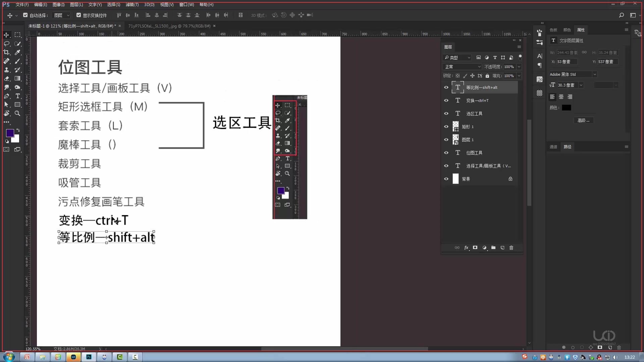Viewport: 644px width, 362px height.
Task: Select the Crop tool
Action: coord(7,52)
